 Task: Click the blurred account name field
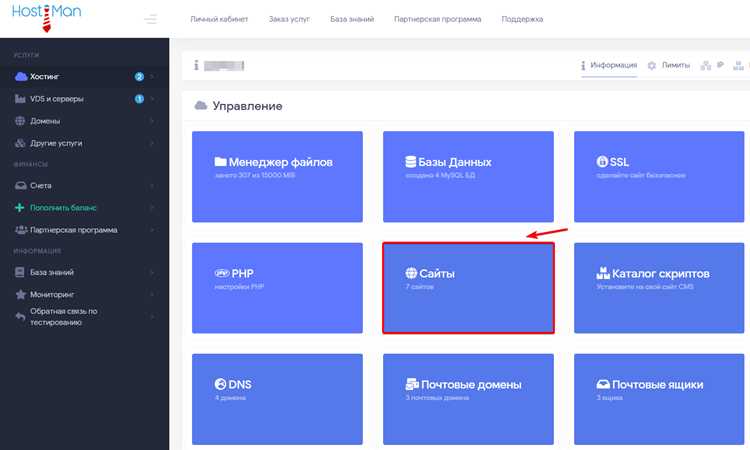[x=224, y=66]
